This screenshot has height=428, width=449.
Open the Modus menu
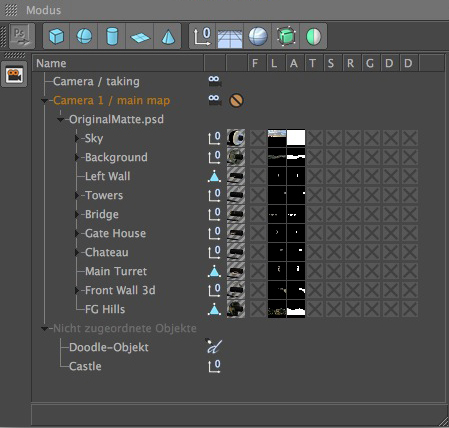[x=44, y=10]
